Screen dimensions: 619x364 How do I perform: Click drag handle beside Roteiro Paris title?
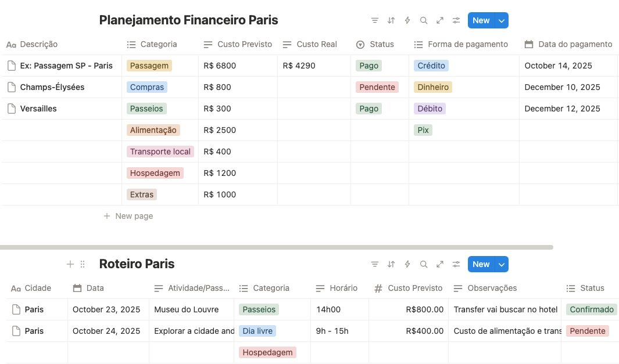[83, 264]
